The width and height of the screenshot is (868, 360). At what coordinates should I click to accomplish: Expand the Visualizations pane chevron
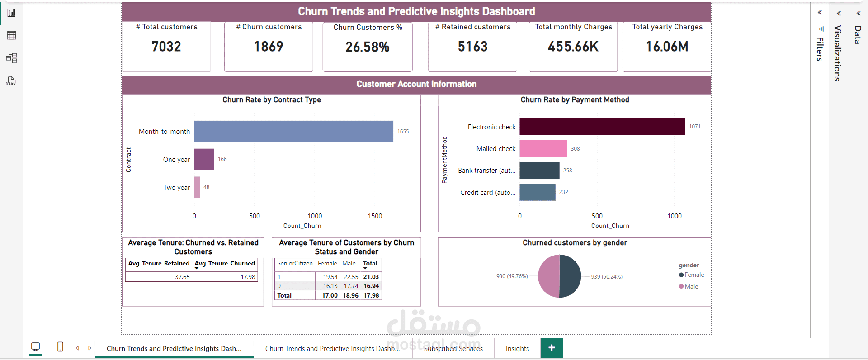[x=839, y=13]
